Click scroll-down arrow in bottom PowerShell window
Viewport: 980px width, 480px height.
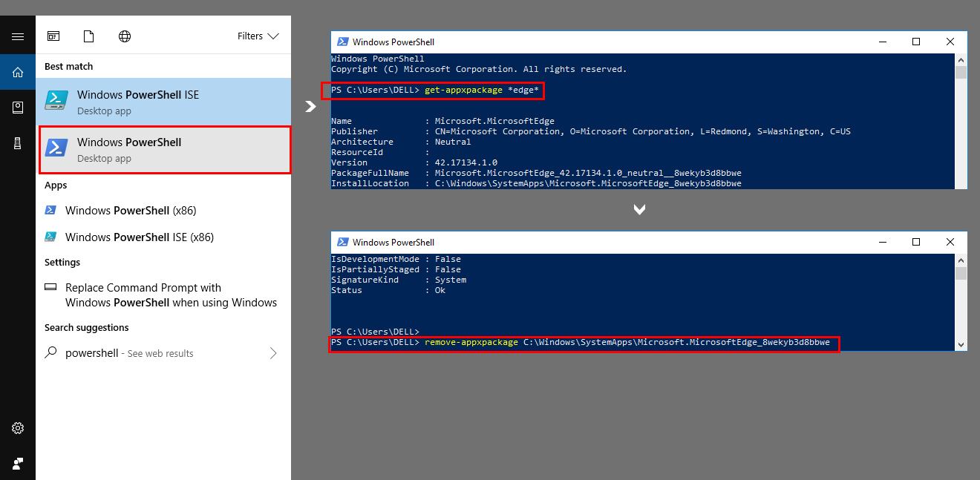pyautogui.click(x=961, y=344)
